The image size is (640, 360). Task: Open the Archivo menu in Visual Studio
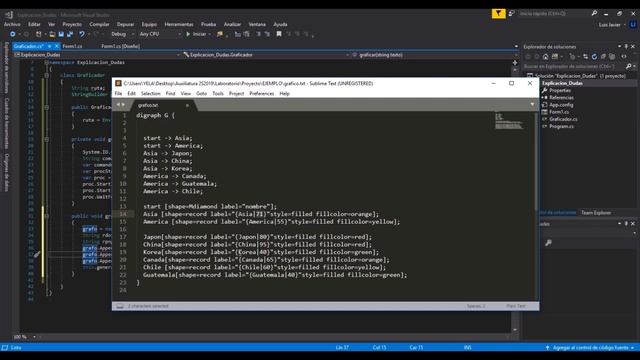click(12, 24)
